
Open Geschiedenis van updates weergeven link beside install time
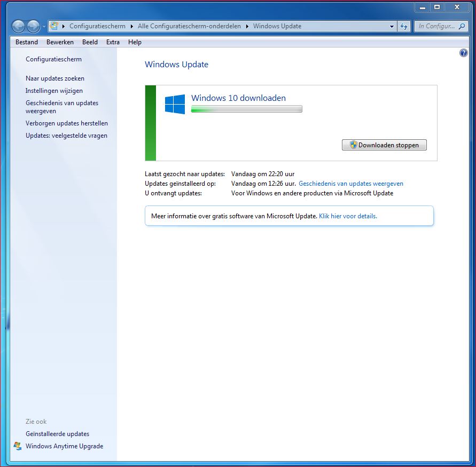tap(351, 184)
